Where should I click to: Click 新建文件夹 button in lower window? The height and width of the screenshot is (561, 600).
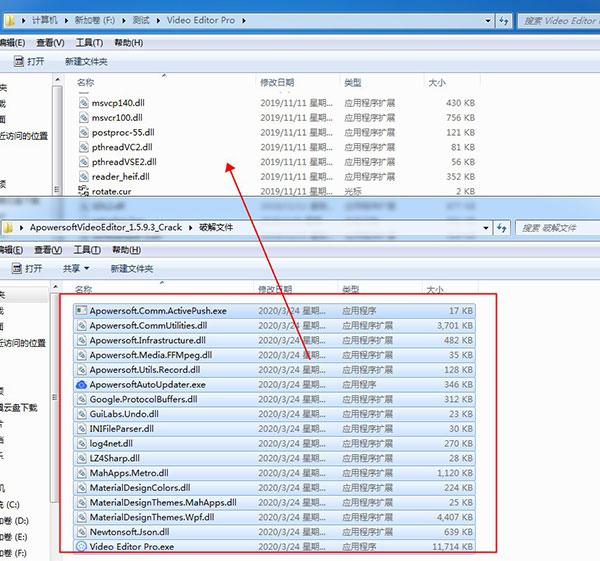point(132,268)
